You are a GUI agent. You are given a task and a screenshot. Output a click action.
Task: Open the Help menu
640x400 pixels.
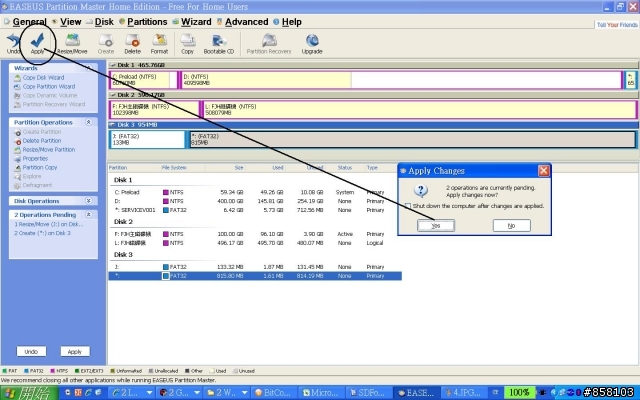coord(291,22)
